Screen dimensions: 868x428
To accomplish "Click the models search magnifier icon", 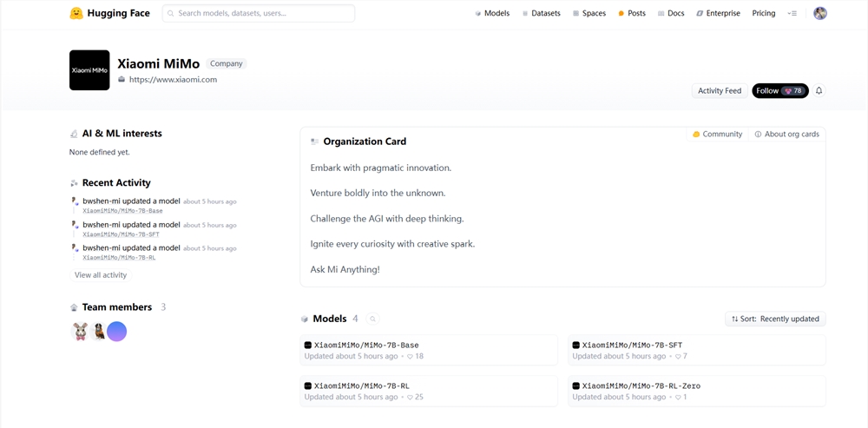I will click(372, 319).
